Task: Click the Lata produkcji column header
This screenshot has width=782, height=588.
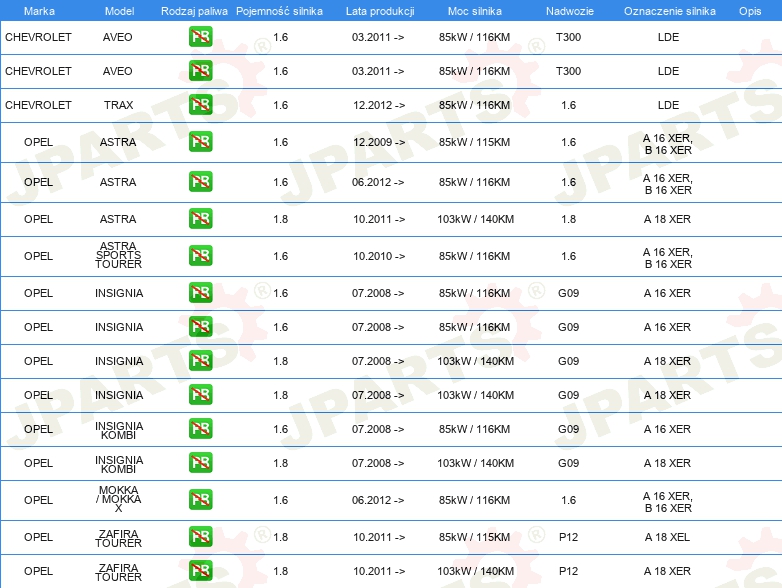Action: [x=380, y=11]
